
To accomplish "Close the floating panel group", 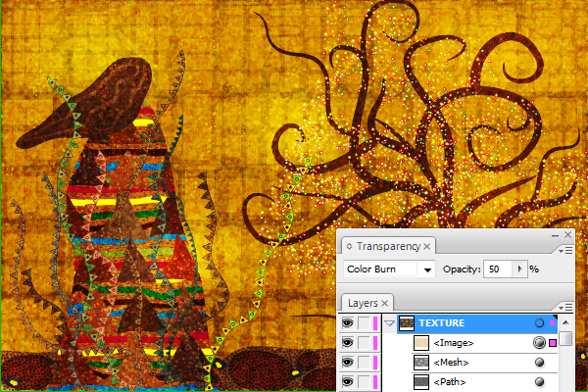I will [x=567, y=235].
